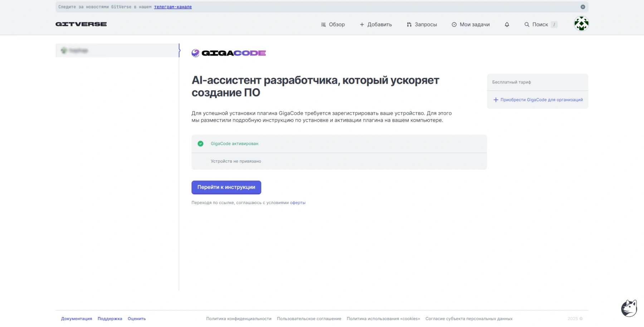Follow the телеграм-канале link
This screenshot has height=327, width=644.
(x=173, y=7)
